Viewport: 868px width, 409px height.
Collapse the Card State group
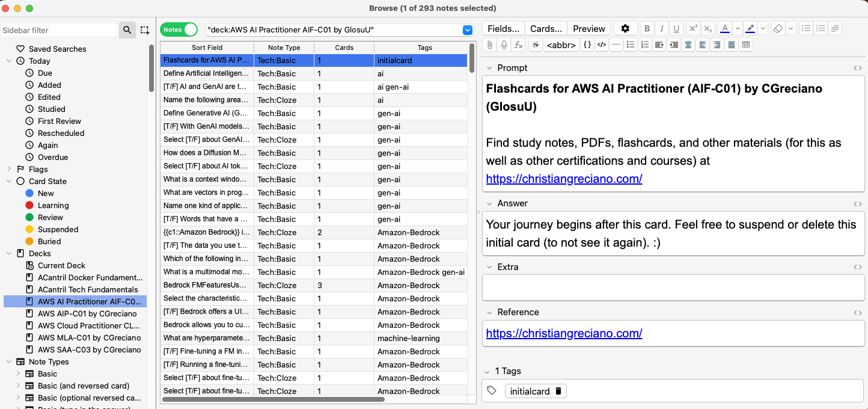point(9,181)
